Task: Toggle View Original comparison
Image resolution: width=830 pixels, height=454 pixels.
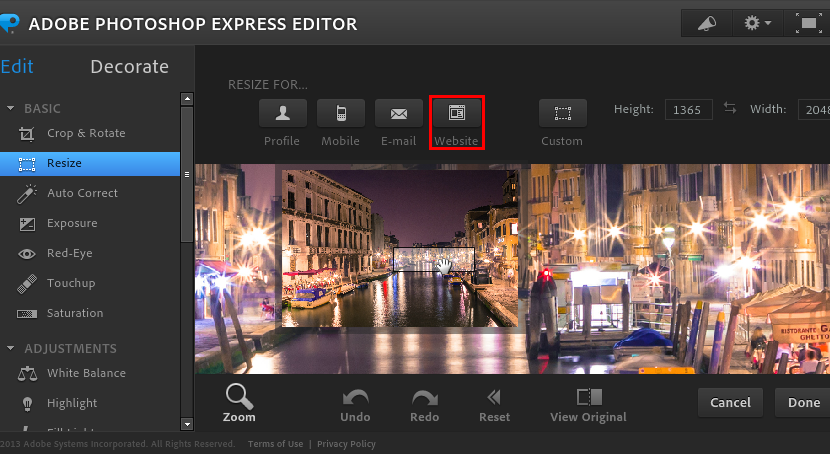Action: [588, 406]
